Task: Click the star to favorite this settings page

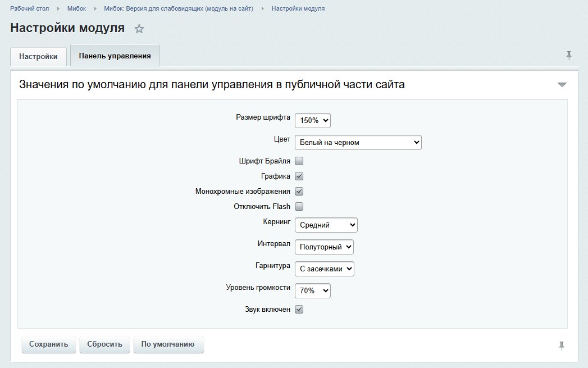Action: (138, 28)
